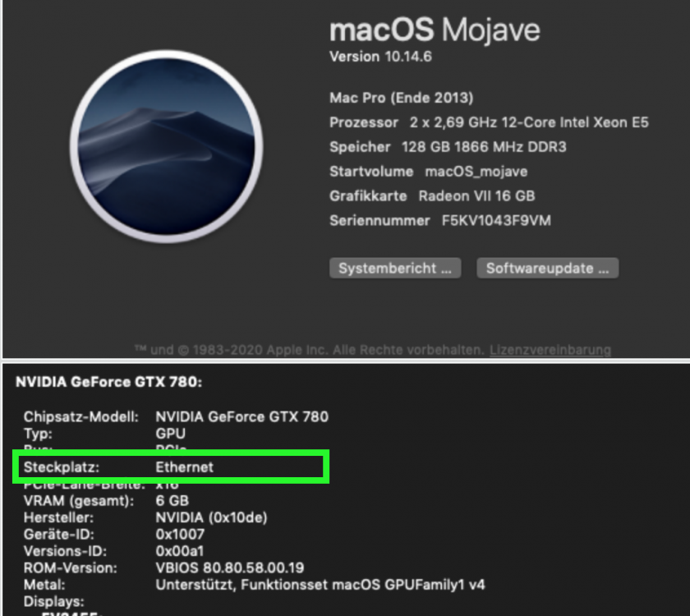Image resolution: width=690 pixels, height=616 pixels.
Task: Click the Chipsatz-Modell: label
Action: tap(81, 416)
